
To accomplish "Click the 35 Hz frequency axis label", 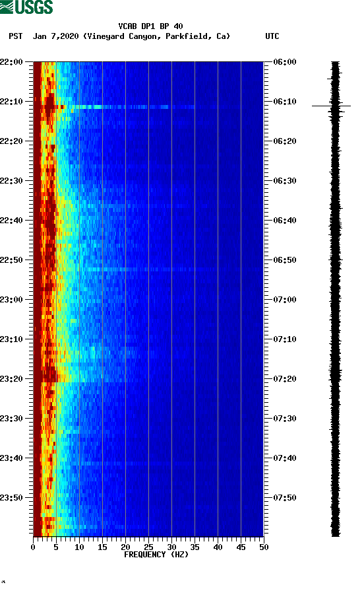I will 195,547.
